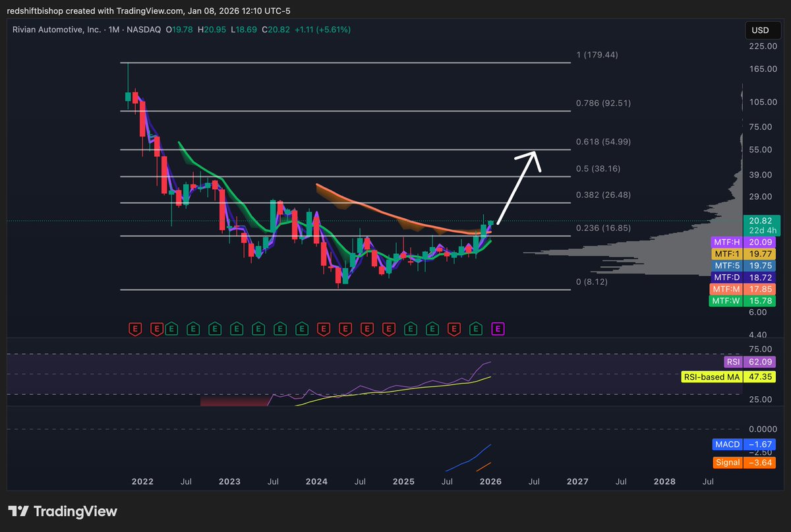
Task: Click the MTF:H 20.09 price label
Action: tap(744, 242)
